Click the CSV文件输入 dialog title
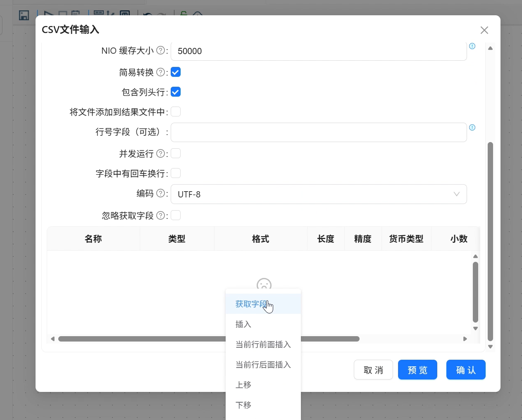Image resolution: width=522 pixels, height=420 pixels. [x=70, y=30]
